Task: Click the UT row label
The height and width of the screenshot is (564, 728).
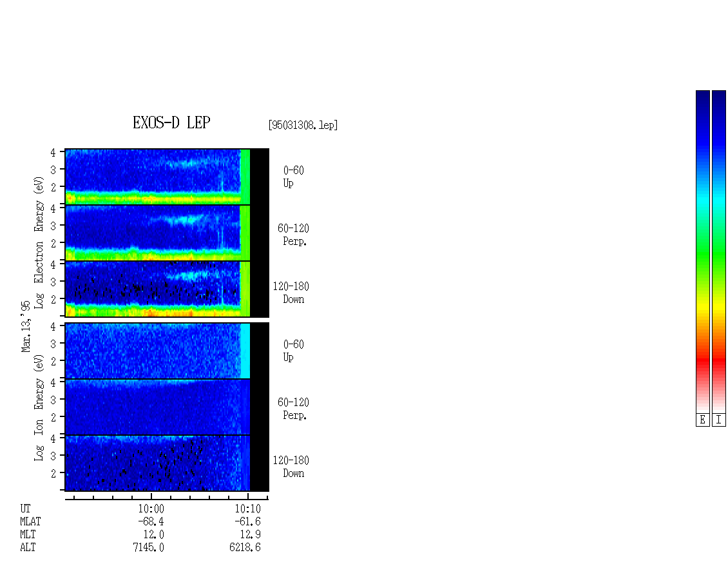Action: coord(26,509)
